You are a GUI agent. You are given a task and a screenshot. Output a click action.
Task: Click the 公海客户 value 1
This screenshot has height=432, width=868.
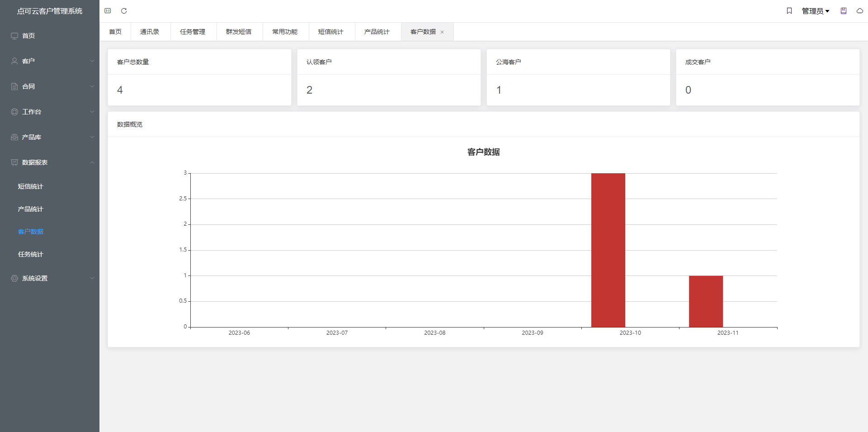coord(499,90)
